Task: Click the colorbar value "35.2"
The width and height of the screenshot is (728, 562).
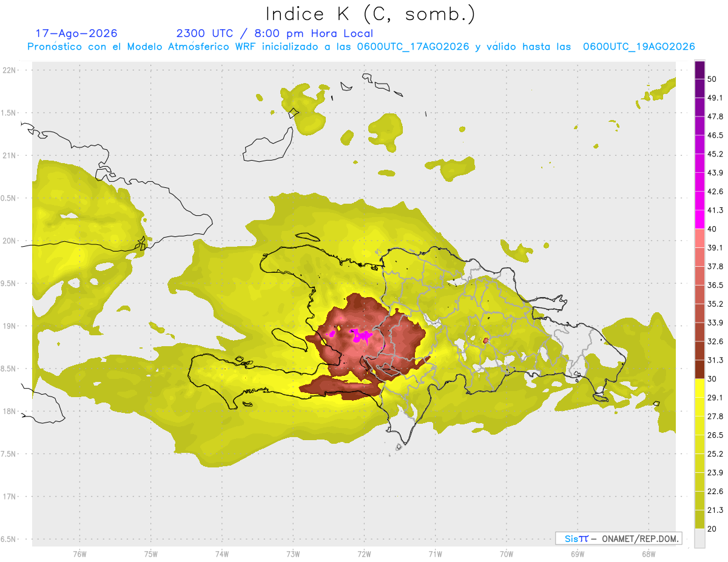Action: [715, 304]
